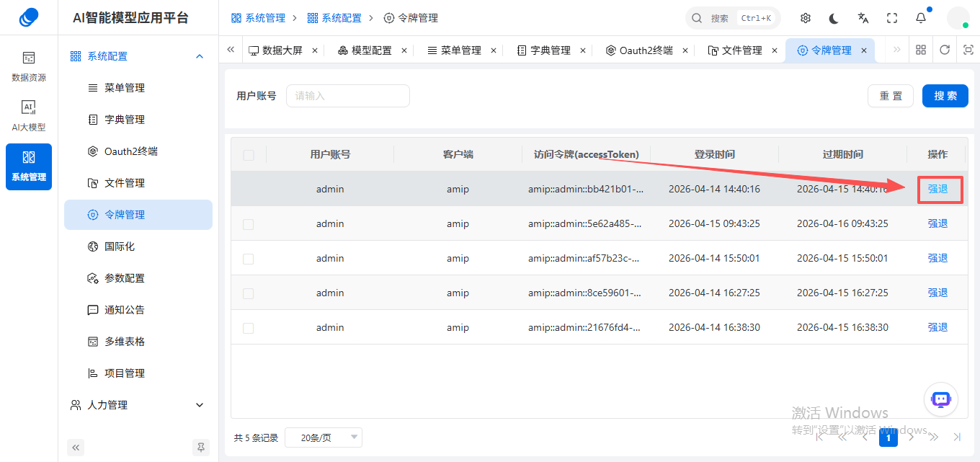This screenshot has width=980, height=462.
Task: Open the AI assistant chat bot
Action: pyautogui.click(x=941, y=399)
